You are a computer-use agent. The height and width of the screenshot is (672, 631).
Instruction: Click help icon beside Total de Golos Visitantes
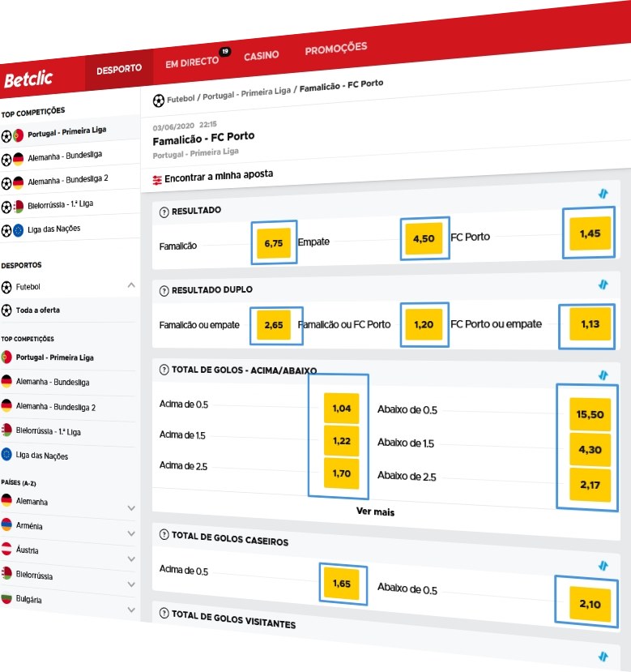pos(164,613)
